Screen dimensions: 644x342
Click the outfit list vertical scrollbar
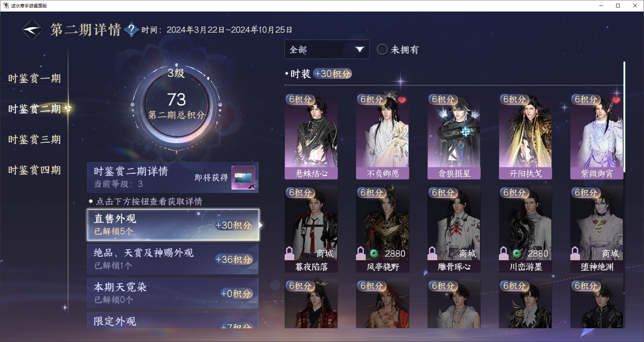click(x=624, y=117)
